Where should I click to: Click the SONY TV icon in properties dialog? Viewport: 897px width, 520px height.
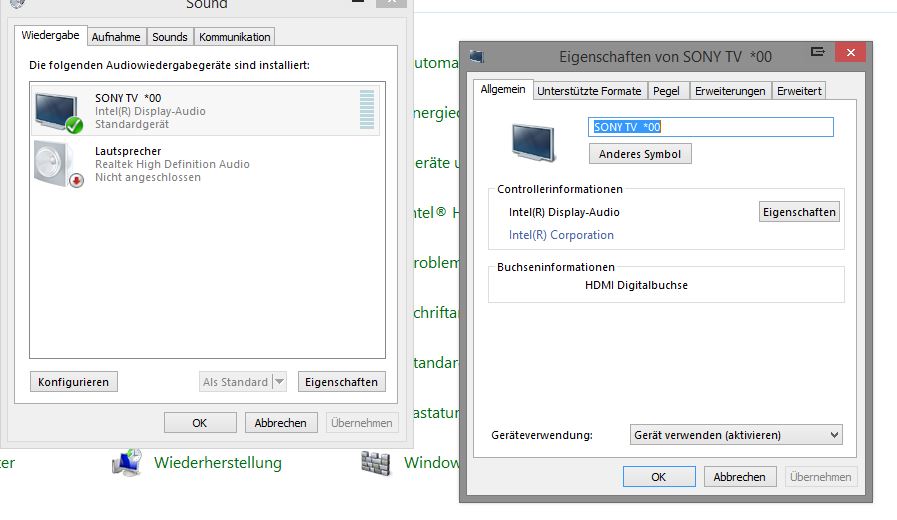[x=533, y=142]
